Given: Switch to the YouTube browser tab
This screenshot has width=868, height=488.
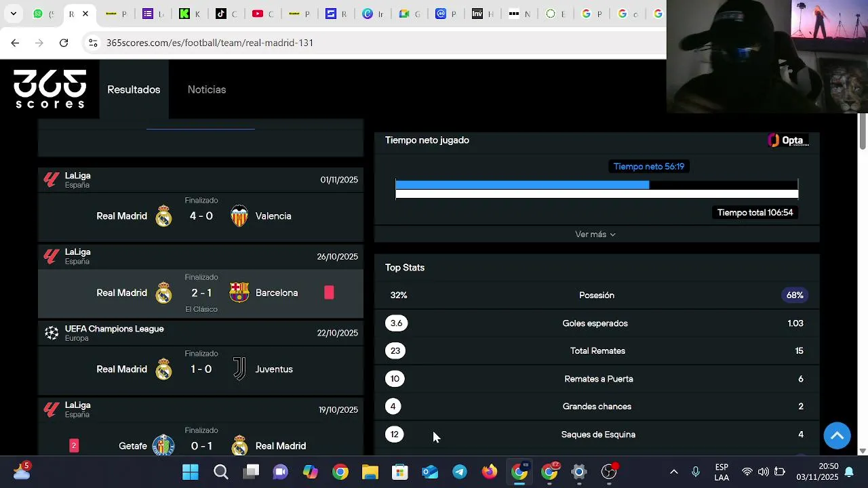Looking at the screenshot, I should (x=258, y=14).
